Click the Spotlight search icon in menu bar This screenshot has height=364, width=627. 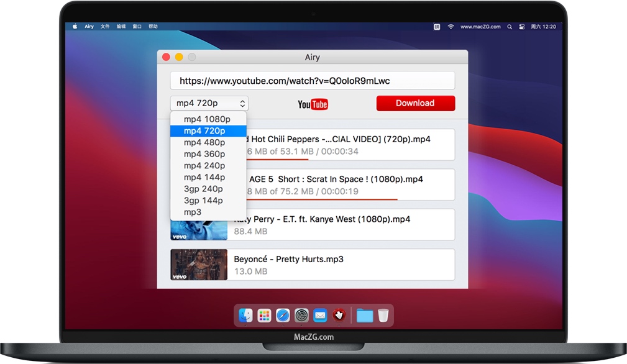(510, 27)
